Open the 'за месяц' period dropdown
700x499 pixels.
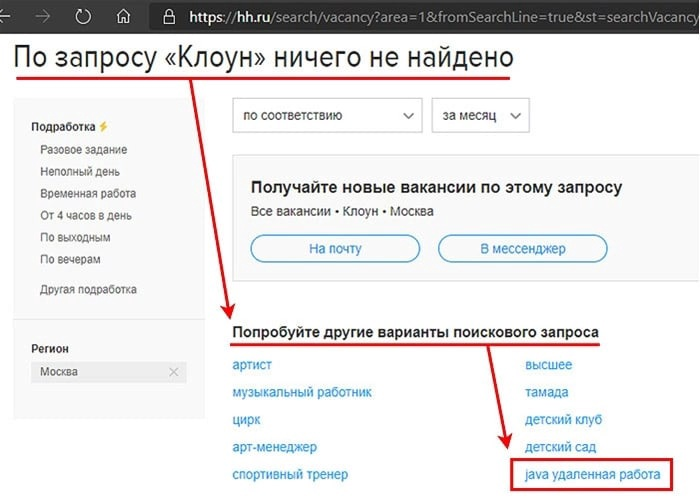480,116
